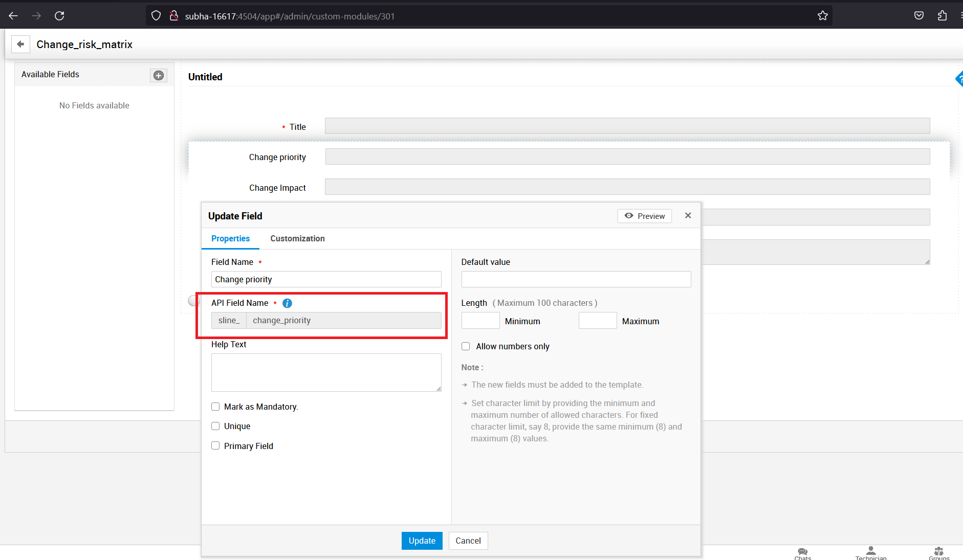Switch to the Customization tab

pos(297,238)
